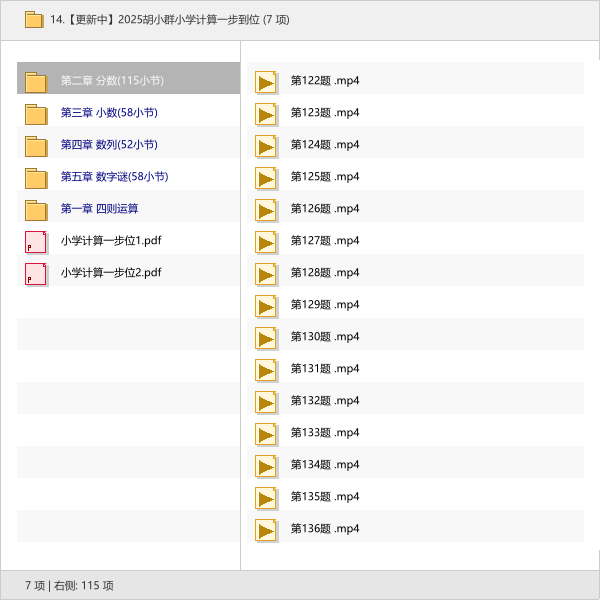Click the folder icon in the title header
This screenshot has height=600, width=600.
tap(33, 19)
